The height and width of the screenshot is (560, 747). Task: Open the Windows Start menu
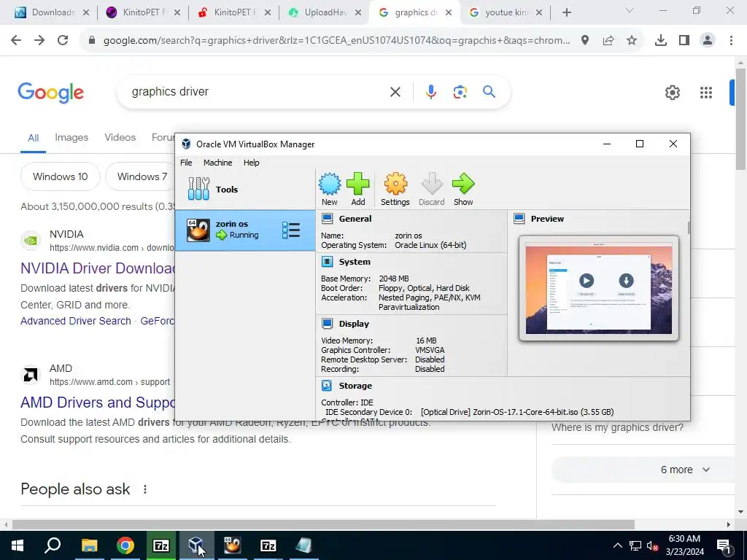click(17, 545)
